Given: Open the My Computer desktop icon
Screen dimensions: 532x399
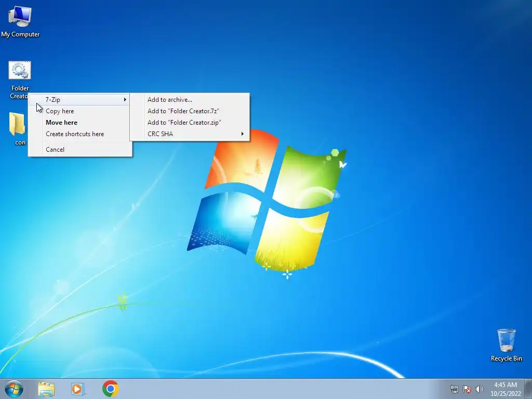Looking at the screenshot, I should [x=20, y=21].
